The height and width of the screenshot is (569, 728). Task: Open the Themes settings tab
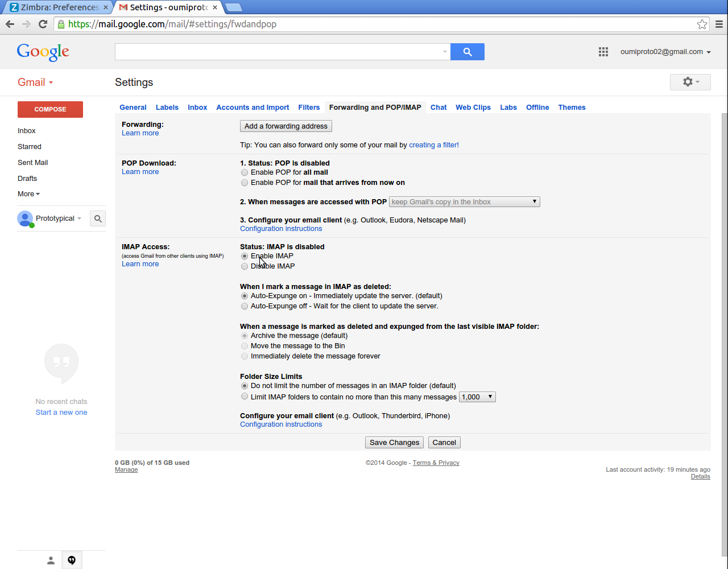(572, 108)
